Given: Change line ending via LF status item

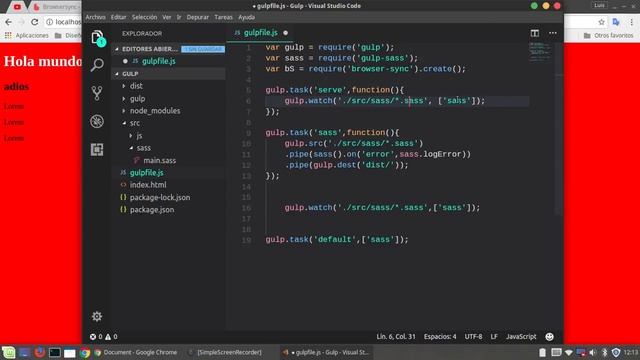Looking at the screenshot, I should 494,337.
